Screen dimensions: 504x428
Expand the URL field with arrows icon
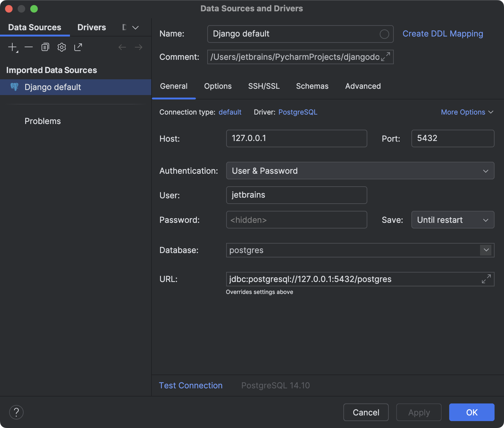(486, 279)
